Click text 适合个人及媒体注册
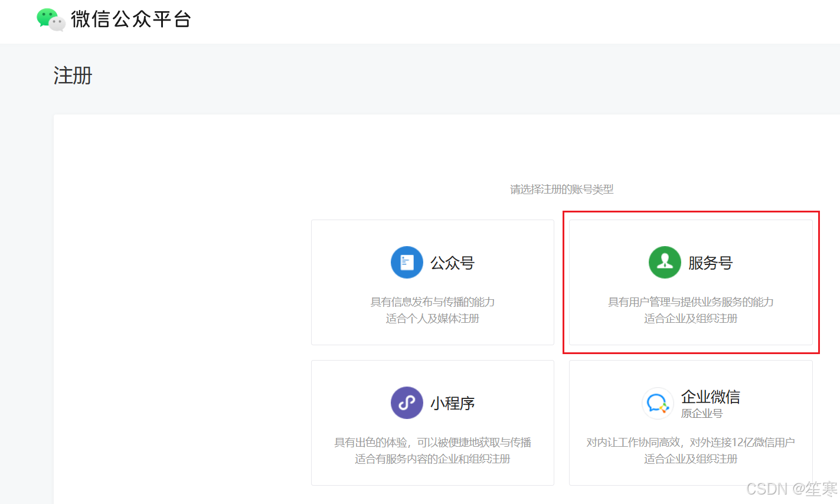840x504 pixels. click(433, 319)
